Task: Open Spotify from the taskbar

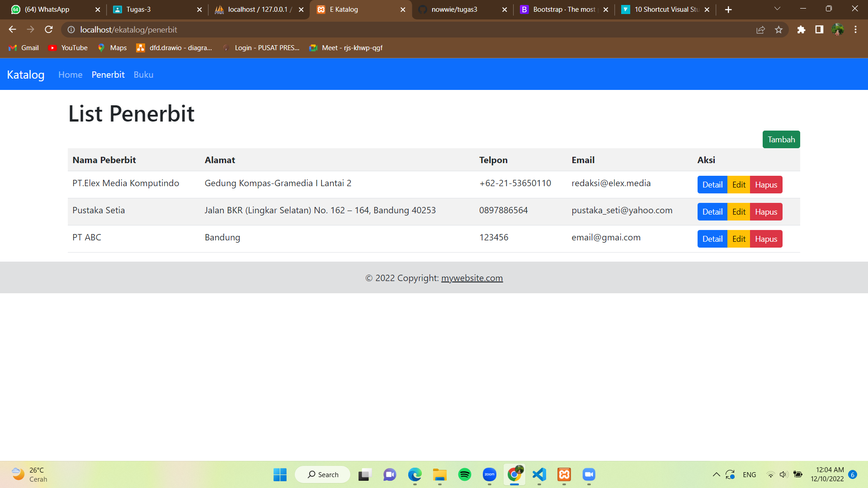Action: pyautogui.click(x=465, y=474)
